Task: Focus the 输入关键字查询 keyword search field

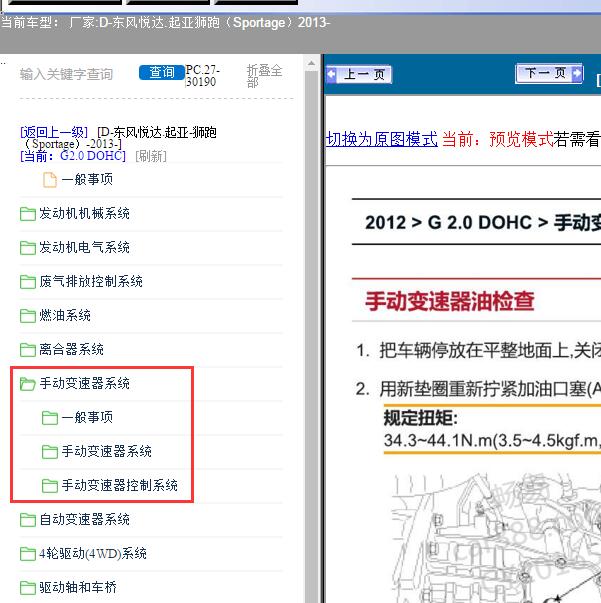Action: point(67,74)
